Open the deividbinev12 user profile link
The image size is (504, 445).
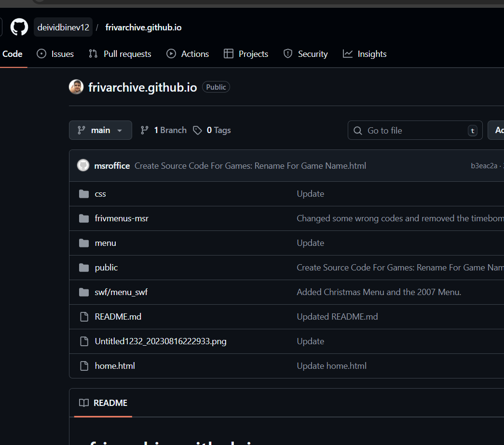pyautogui.click(x=63, y=27)
